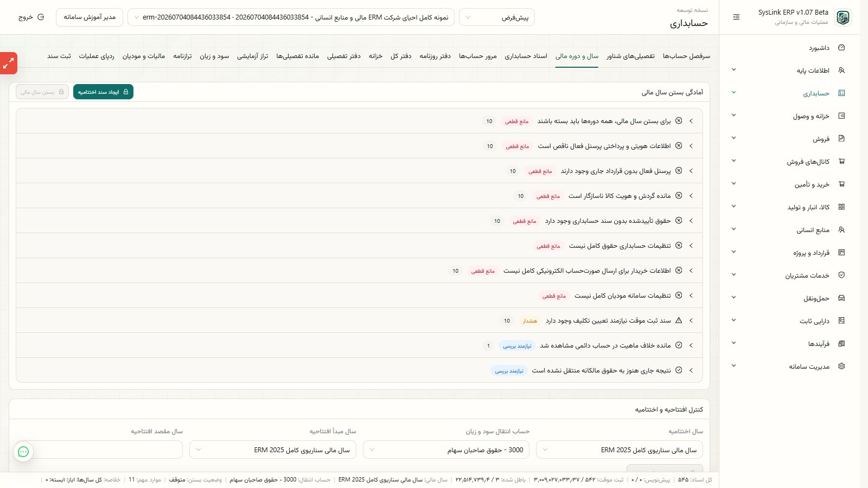This screenshot has width=868, height=488.
Task: Open the سال اختتامیه dropdown
Action: 620,450
